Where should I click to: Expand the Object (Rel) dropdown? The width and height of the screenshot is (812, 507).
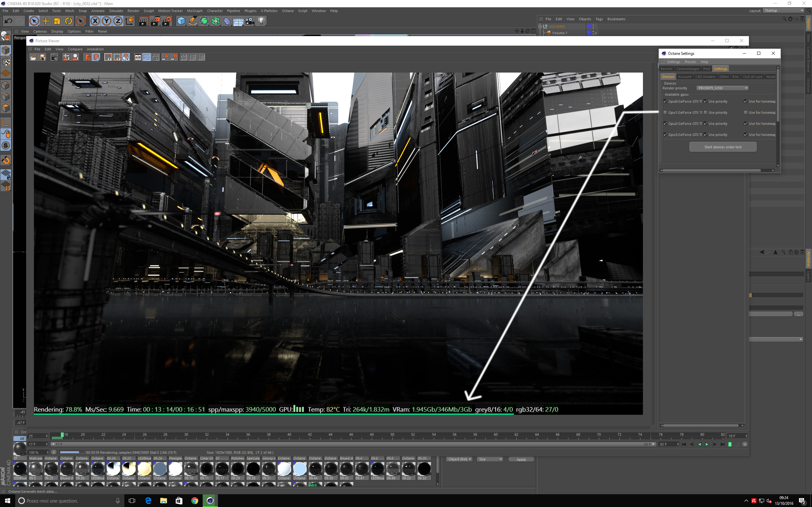460,459
